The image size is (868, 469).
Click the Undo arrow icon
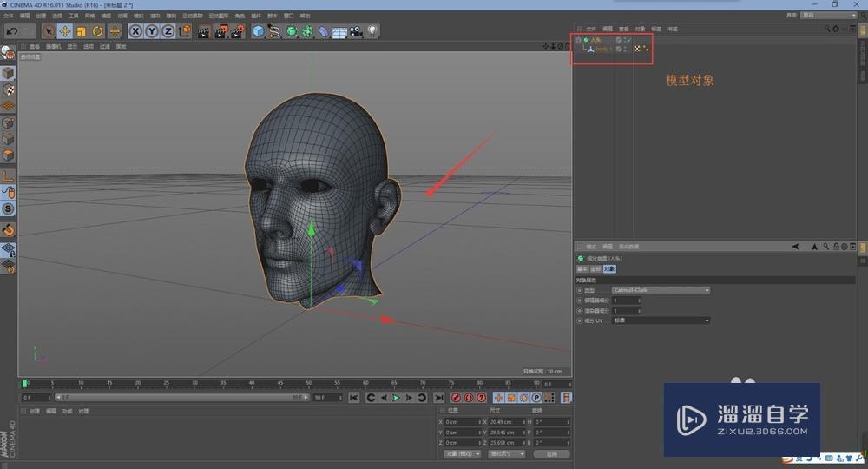pos(12,31)
